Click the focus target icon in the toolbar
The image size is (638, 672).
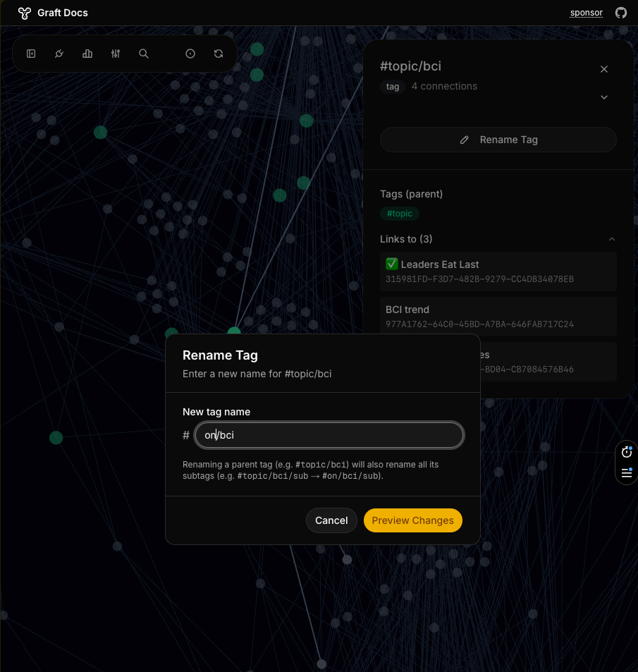click(190, 54)
